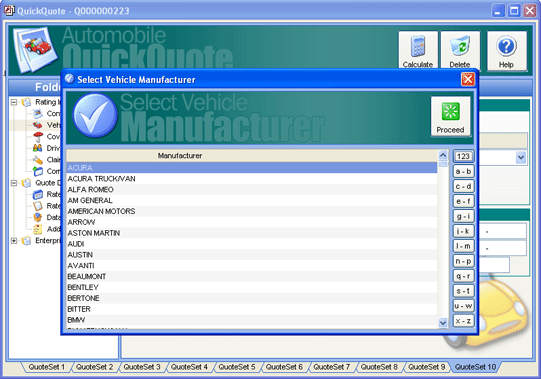Switch to QuoteSet 9 tab
This screenshot has height=379, width=541.
(x=427, y=367)
